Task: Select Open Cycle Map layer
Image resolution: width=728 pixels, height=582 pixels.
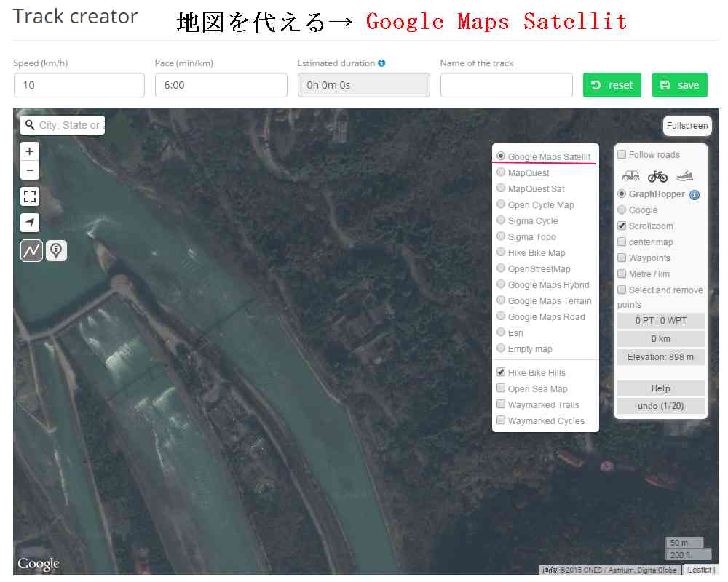Action: coord(501,204)
